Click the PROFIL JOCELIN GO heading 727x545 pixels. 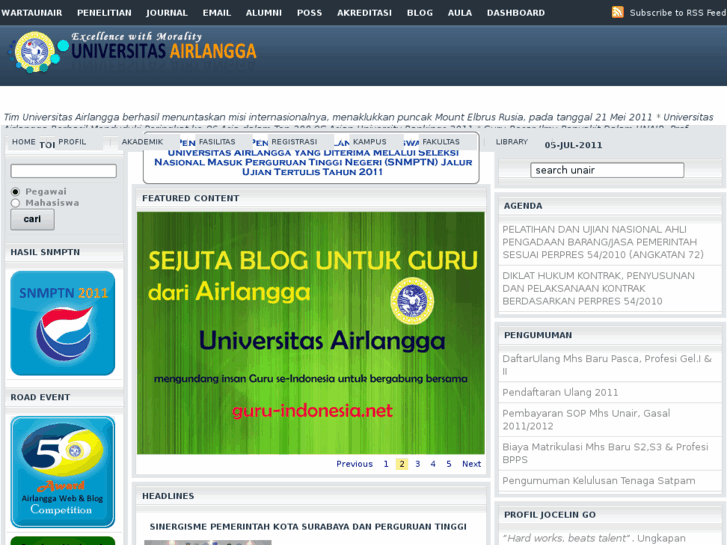coord(550,515)
